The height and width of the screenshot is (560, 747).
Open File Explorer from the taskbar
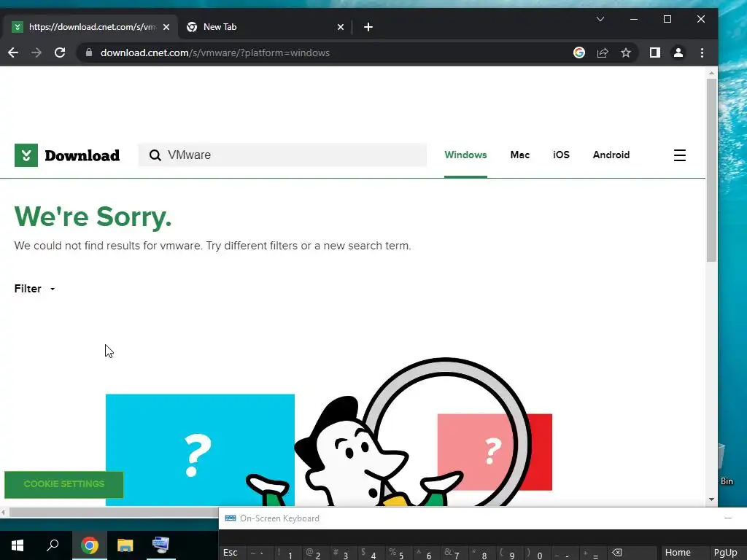[125, 545]
